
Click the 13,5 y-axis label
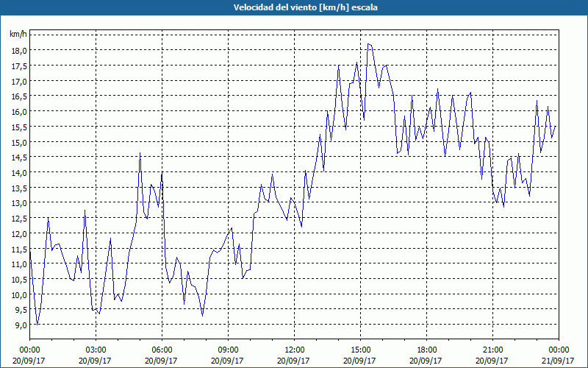(x=18, y=188)
